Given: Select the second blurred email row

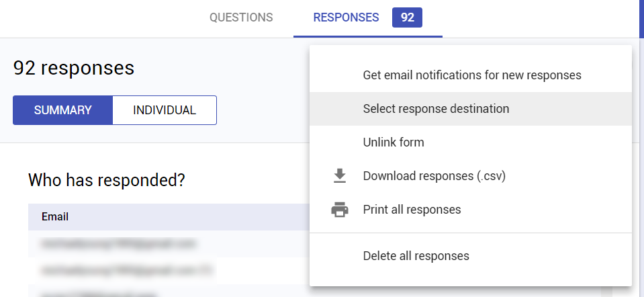Looking at the screenshot, I should tap(169, 270).
